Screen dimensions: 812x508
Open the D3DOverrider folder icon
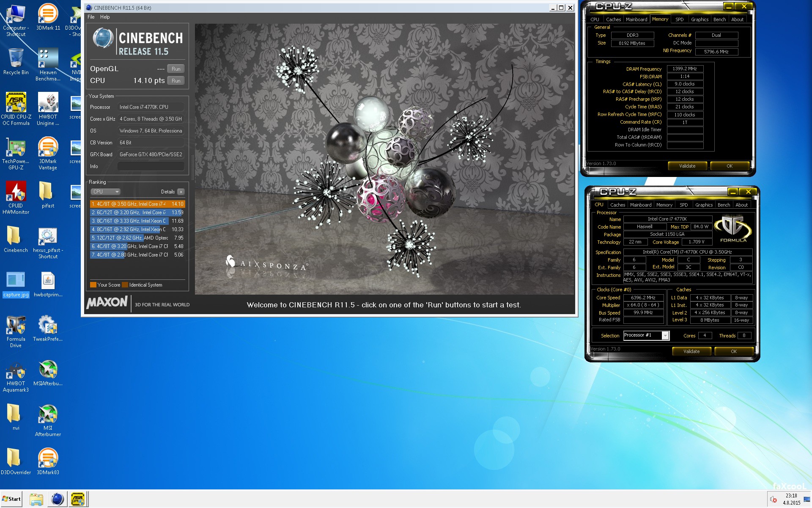tap(16, 461)
